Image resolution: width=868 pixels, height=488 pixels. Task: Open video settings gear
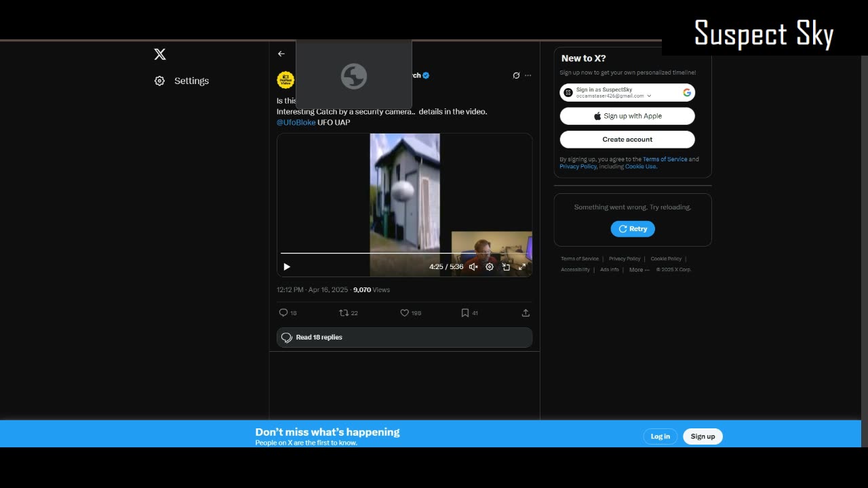click(490, 267)
